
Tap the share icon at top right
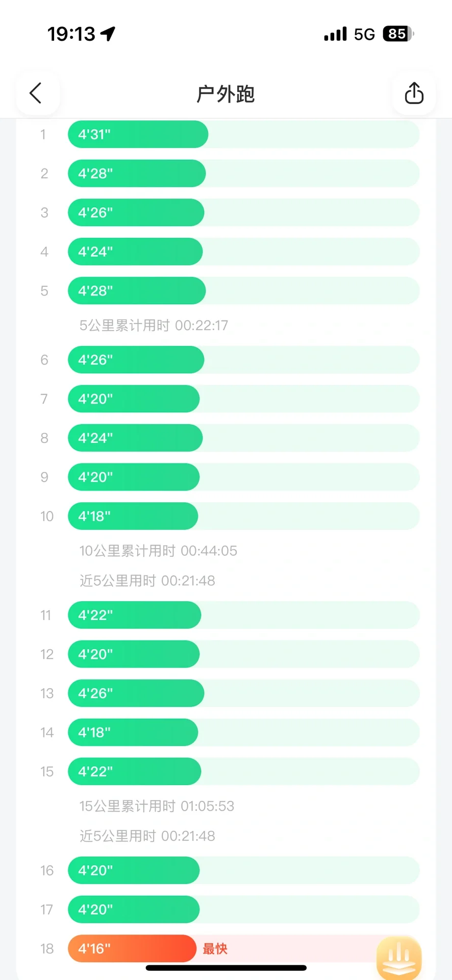tap(414, 93)
